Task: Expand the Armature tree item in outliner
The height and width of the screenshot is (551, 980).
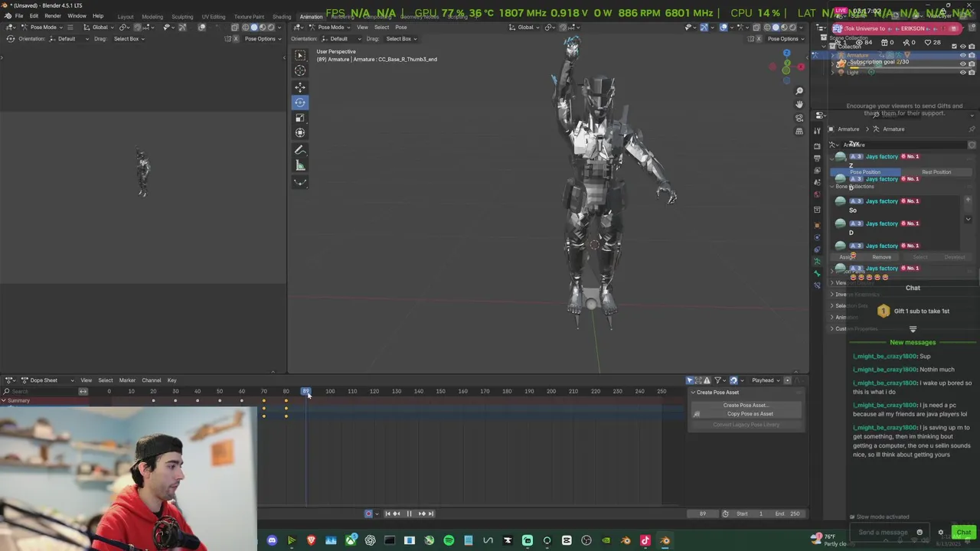Action: click(x=835, y=55)
